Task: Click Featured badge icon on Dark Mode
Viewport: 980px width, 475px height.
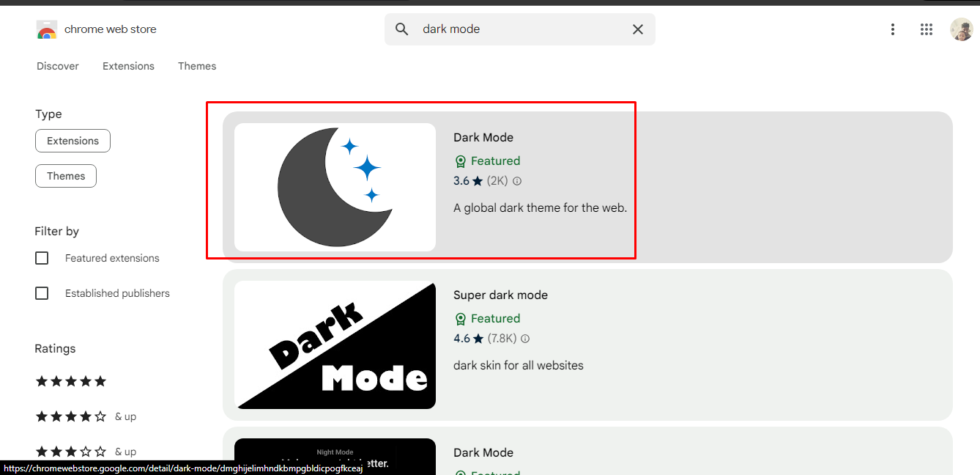Action: [x=460, y=161]
